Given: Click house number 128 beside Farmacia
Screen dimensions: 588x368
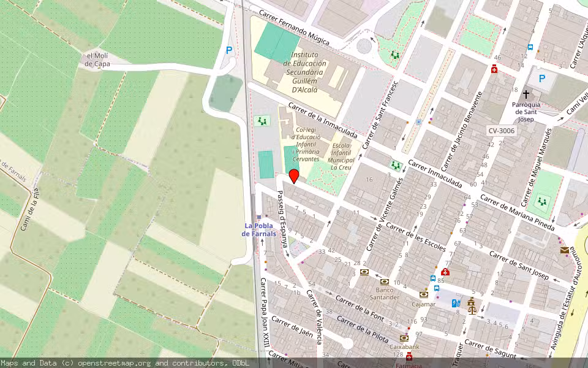Looking at the screenshot, I should click(398, 355).
